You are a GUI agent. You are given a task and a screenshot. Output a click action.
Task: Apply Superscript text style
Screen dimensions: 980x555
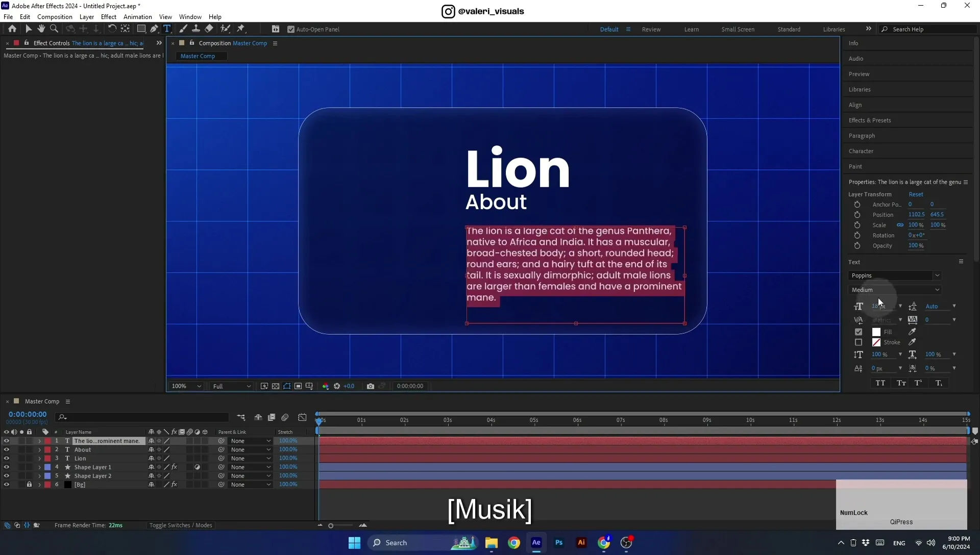(x=918, y=383)
